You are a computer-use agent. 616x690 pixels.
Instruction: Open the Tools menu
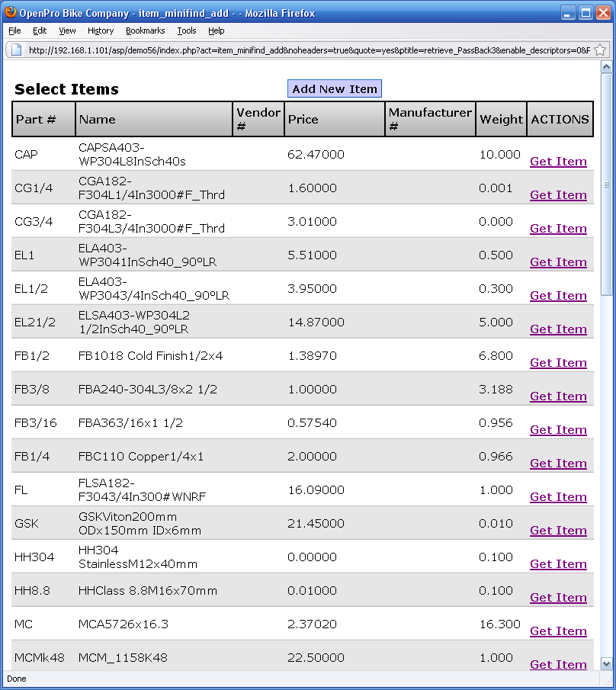click(x=186, y=30)
